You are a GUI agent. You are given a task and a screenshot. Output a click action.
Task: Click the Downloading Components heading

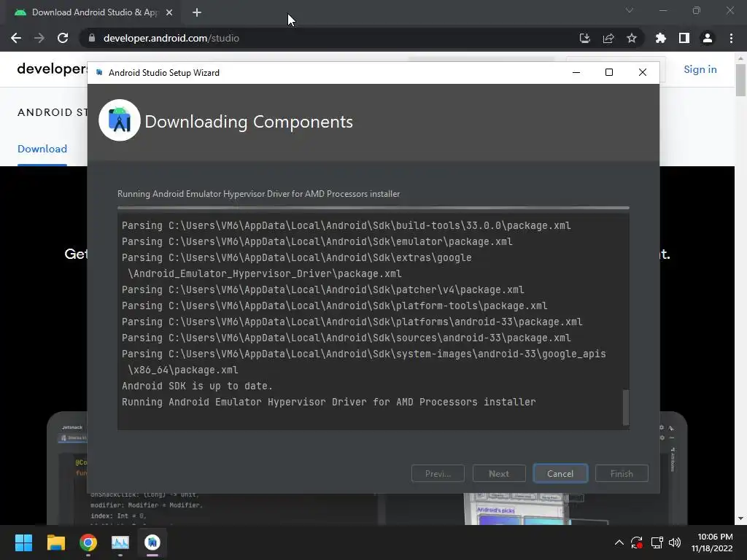pyautogui.click(x=249, y=122)
